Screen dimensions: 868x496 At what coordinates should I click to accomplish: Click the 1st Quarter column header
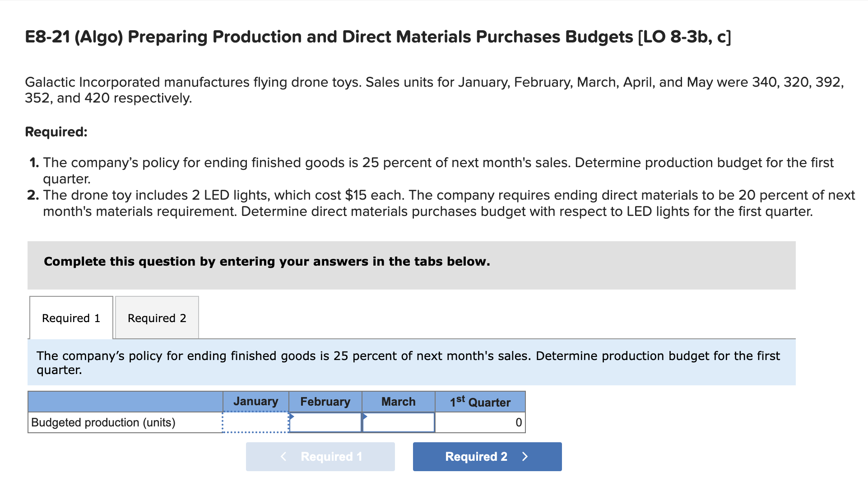480,401
